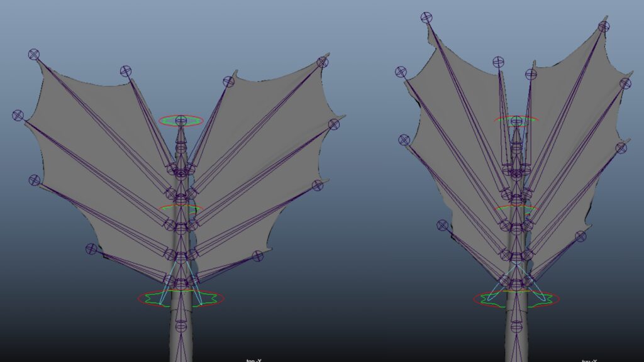
Task: Click top-right outermost joint tip of left fin
Action: click(323, 62)
